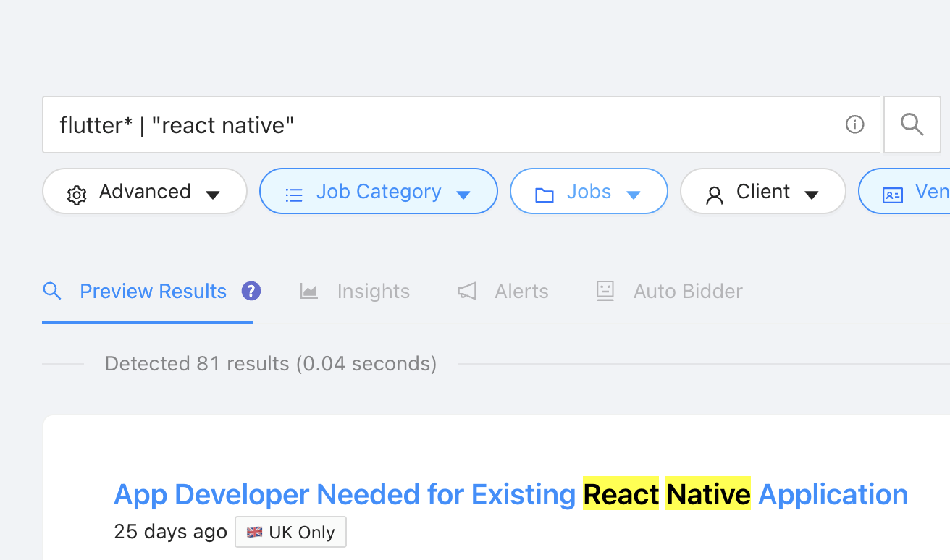Click the gear icon on Advanced filter
This screenshot has height=560, width=950.
[76, 194]
